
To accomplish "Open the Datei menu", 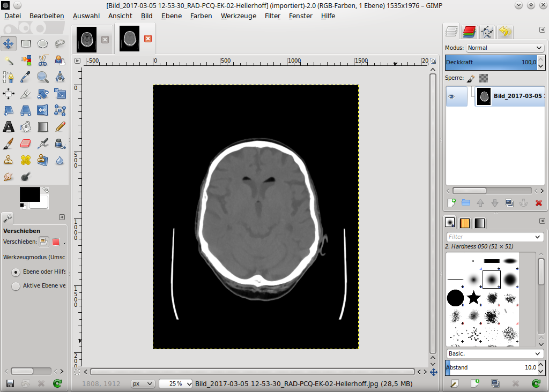I will [13, 16].
